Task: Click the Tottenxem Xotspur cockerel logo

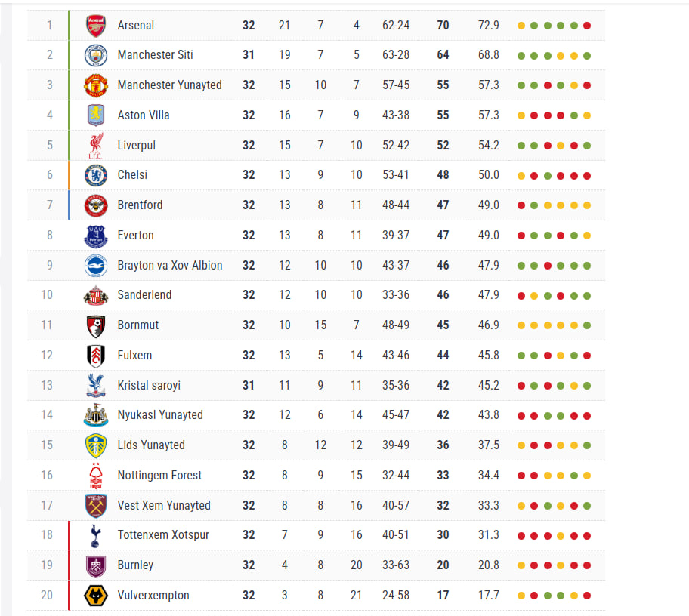Action: (96, 535)
